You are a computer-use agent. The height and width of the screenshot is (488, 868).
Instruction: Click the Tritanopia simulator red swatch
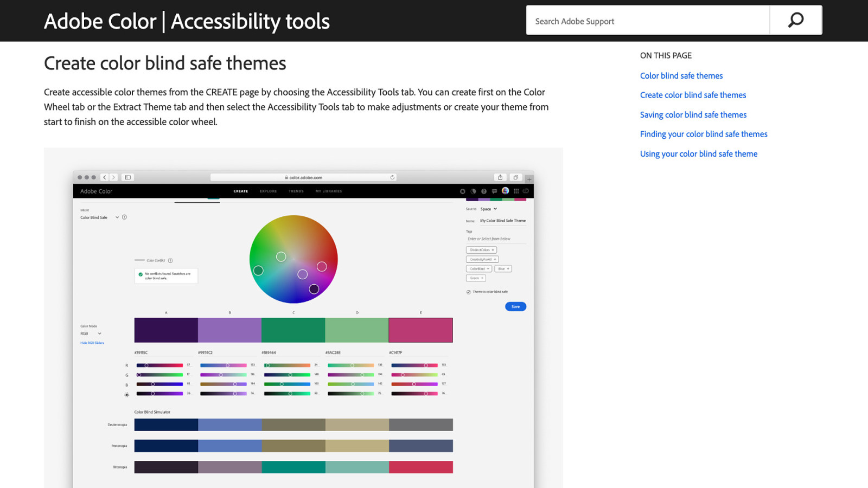tap(420, 467)
